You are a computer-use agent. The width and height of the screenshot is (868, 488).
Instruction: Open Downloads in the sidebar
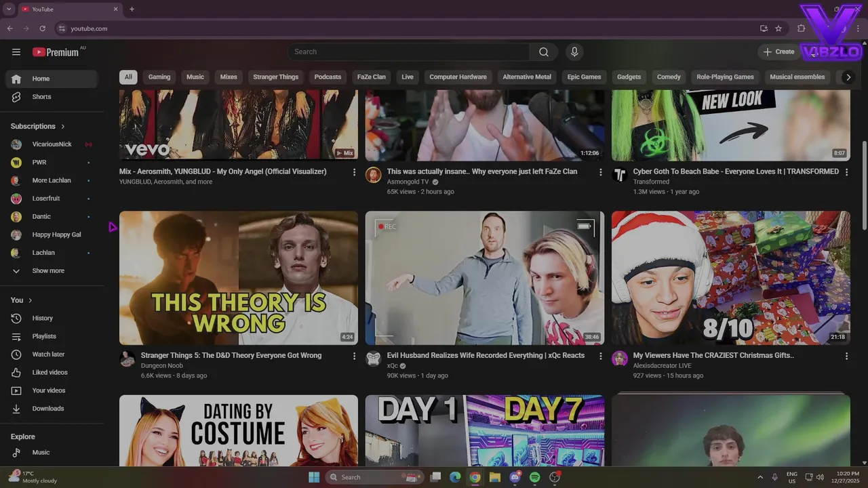click(52, 409)
